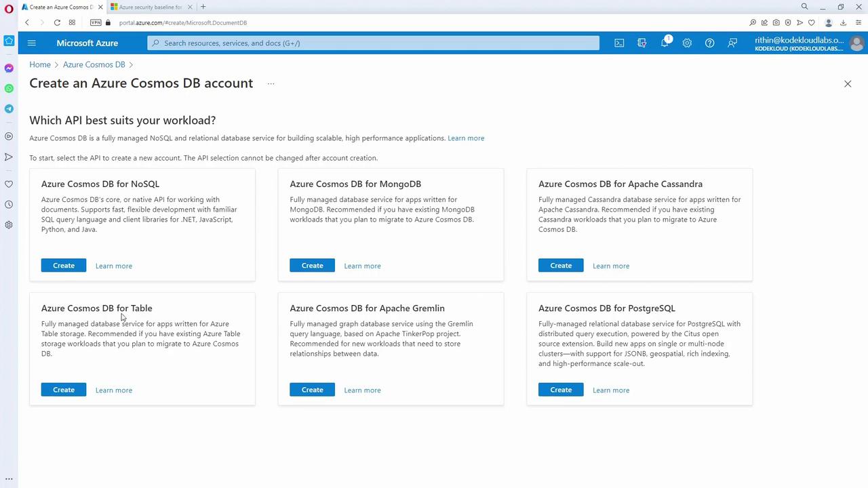Open Learn more for Cosmos DB for NoSQL

point(114,266)
